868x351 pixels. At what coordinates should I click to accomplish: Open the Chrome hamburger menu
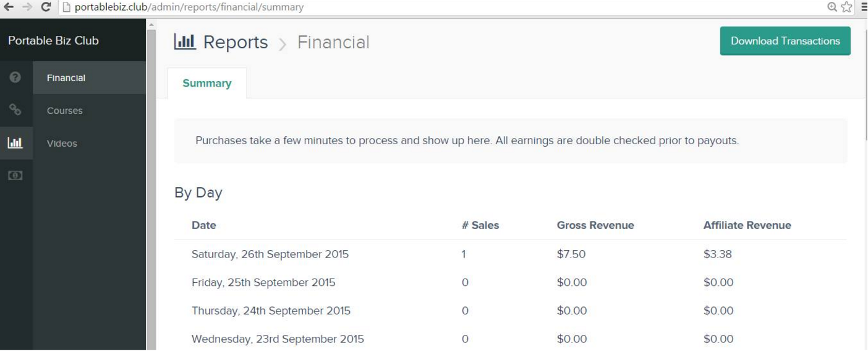click(864, 7)
